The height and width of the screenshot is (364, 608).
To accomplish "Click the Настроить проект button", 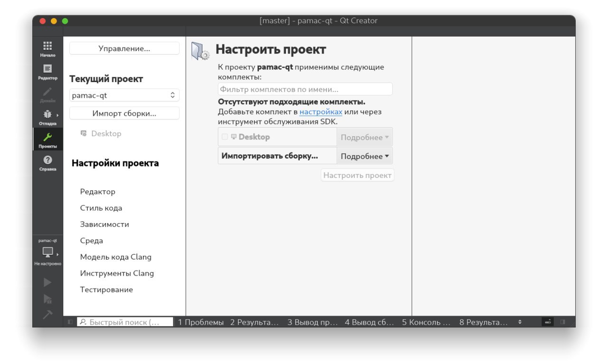I will click(x=358, y=175).
